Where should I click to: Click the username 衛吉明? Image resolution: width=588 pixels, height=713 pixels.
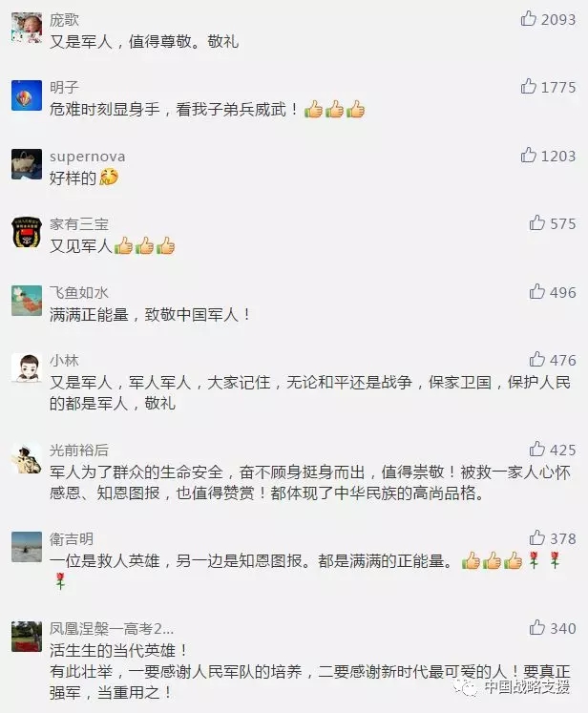(72, 539)
